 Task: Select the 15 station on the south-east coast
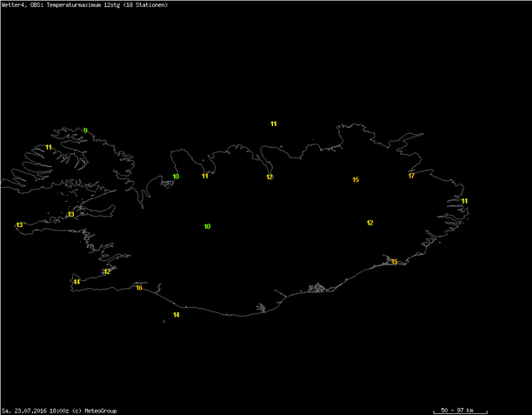pos(394,261)
